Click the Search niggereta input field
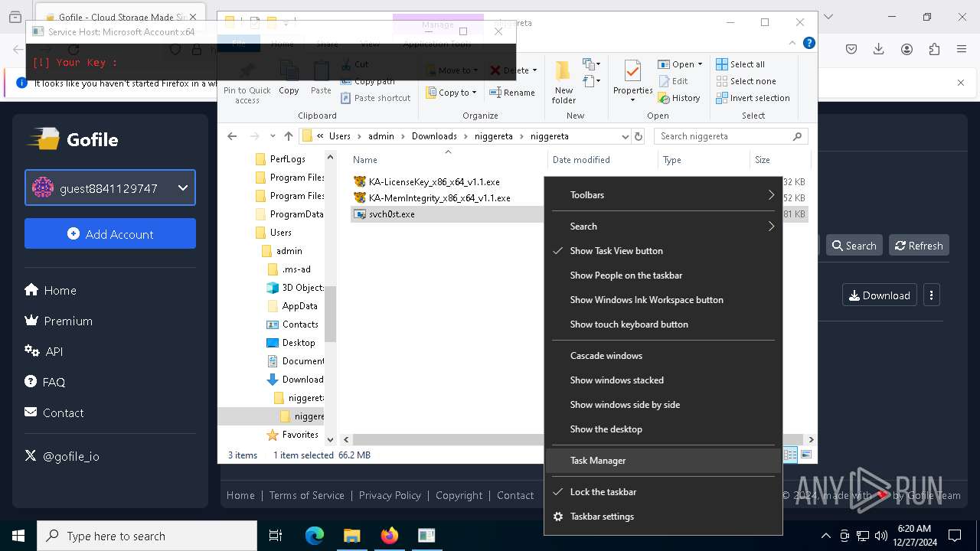980x551 pixels. (731, 136)
